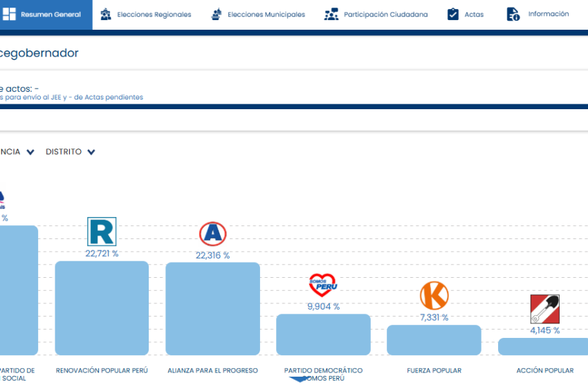Expand the DISTRITO dropdown
The image size is (588, 387).
[71, 152]
